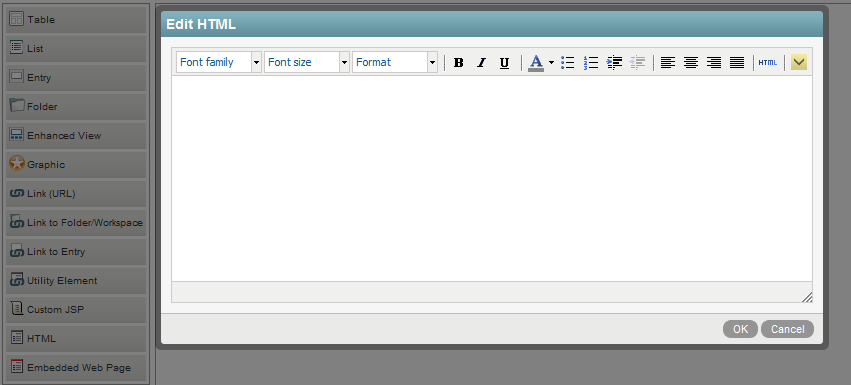Image resolution: width=851 pixels, height=385 pixels.
Task: Insert an ordered numbered list
Action: click(590, 62)
